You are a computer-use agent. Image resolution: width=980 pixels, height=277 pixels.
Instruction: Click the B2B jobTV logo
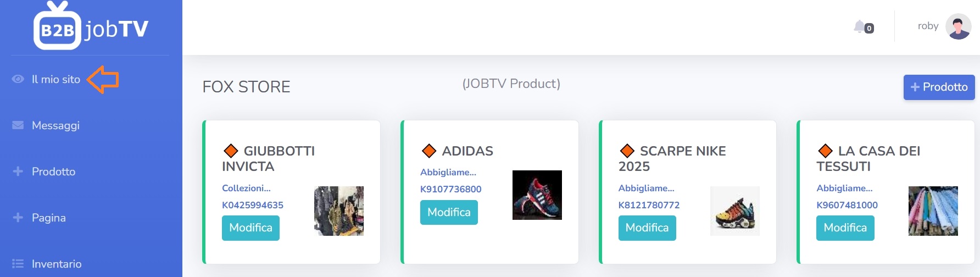[91, 26]
